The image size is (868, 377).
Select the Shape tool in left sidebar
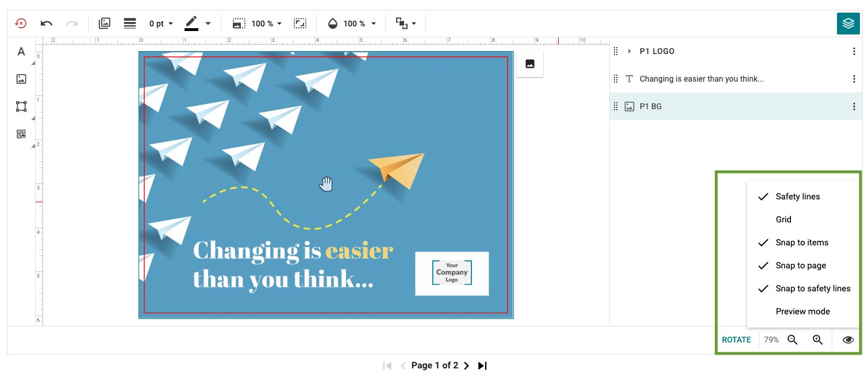21,106
